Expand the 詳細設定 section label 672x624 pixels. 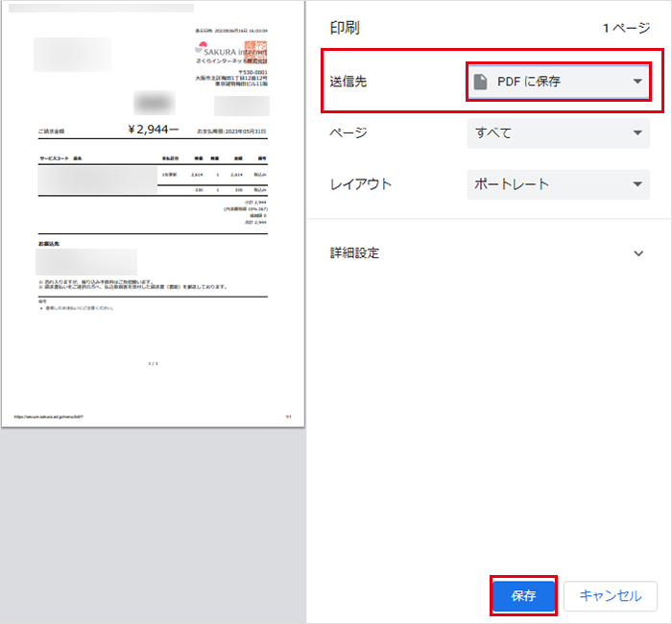(355, 253)
